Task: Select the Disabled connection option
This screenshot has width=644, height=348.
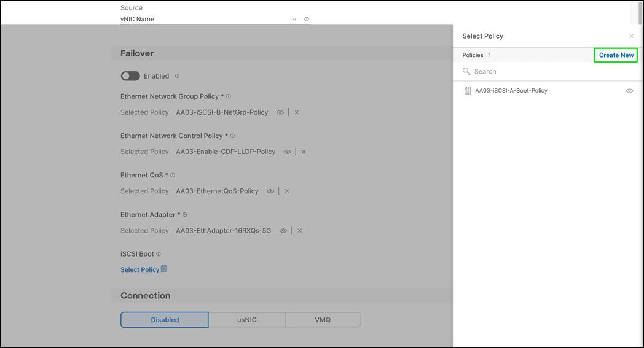Action: pyautogui.click(x=164, y=320)
